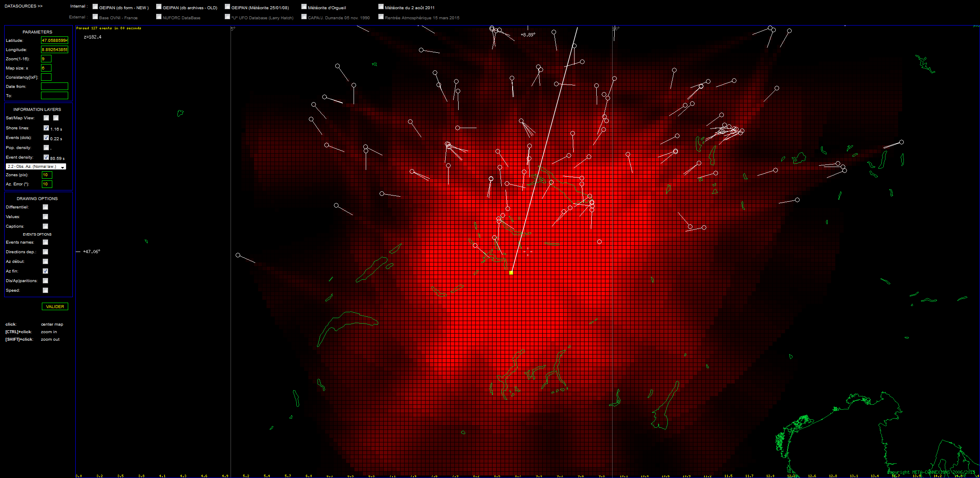Enable the Rentrée Atmosphérique 15 mars 2015 source
The width and height of the screenshot is (980, 478).
[381, 17]
